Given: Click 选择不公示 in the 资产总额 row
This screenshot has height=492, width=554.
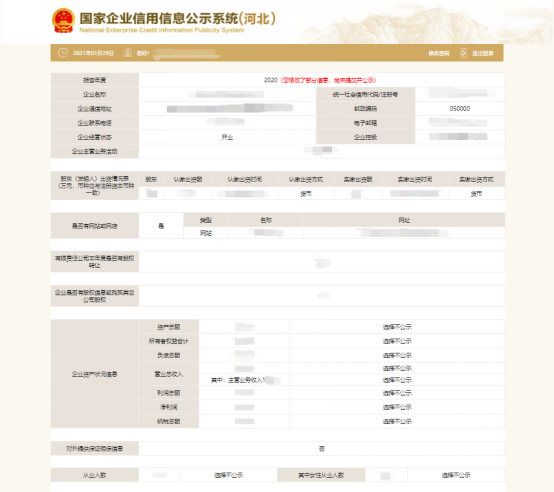Looking at the screenshot, I should point(397,327).
